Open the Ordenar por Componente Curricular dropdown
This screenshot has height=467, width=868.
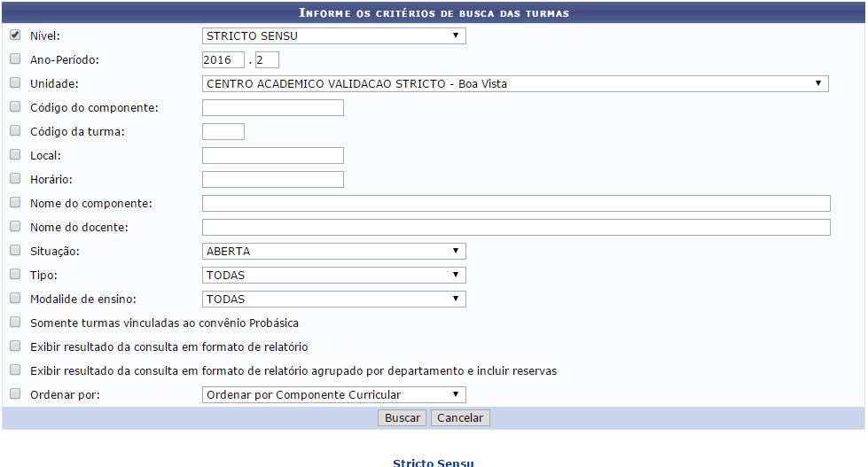(333, 395)
